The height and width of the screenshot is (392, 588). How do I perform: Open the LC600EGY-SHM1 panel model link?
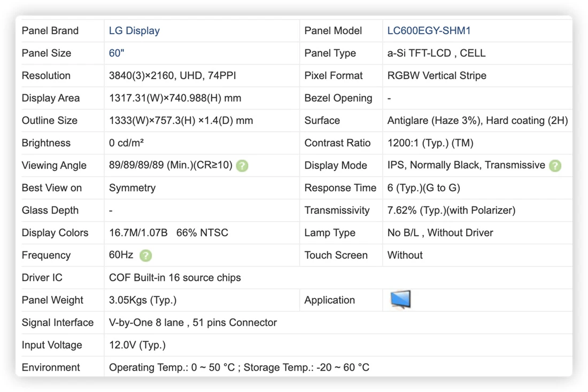(429, 31)
